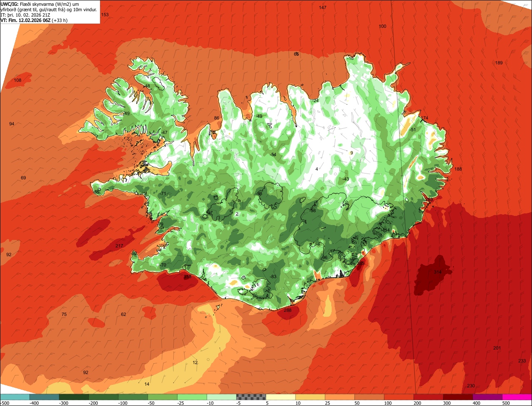
Task: Click the '-71' value on western Iceland
Action: [163, 193]
